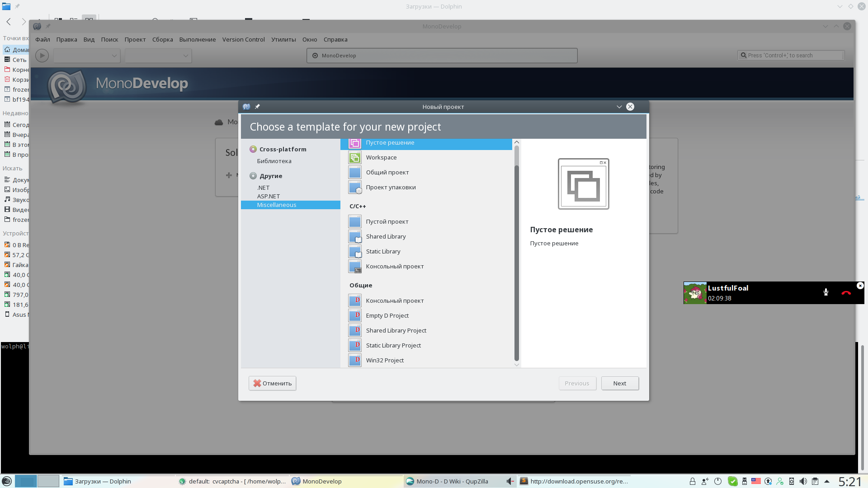Select the ASP.NET category

[x=269, y=197]
